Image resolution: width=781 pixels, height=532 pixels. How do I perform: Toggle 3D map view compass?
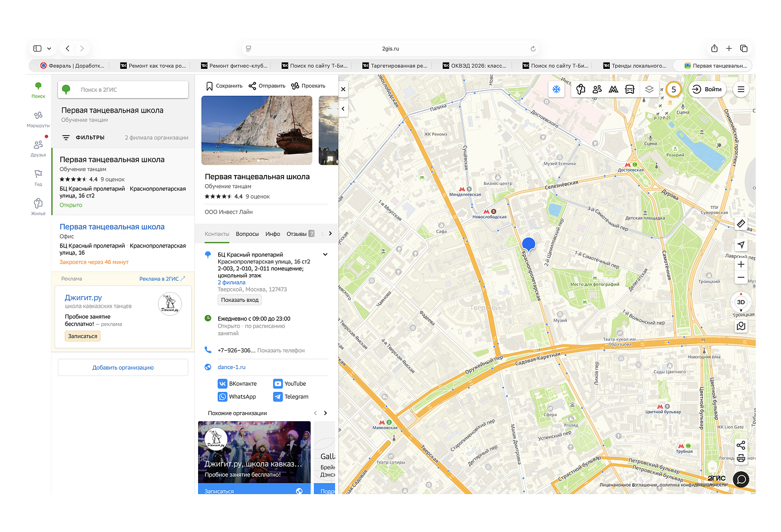click(741, 302)
